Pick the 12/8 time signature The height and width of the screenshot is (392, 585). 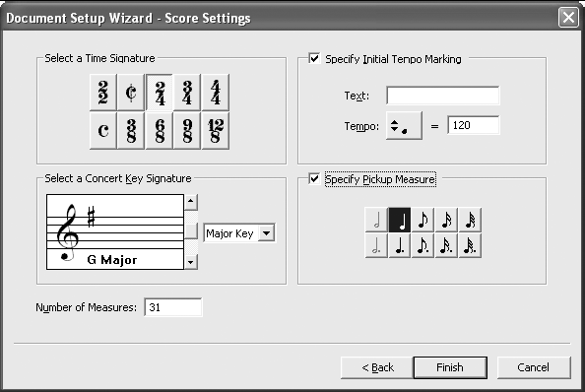216,131
